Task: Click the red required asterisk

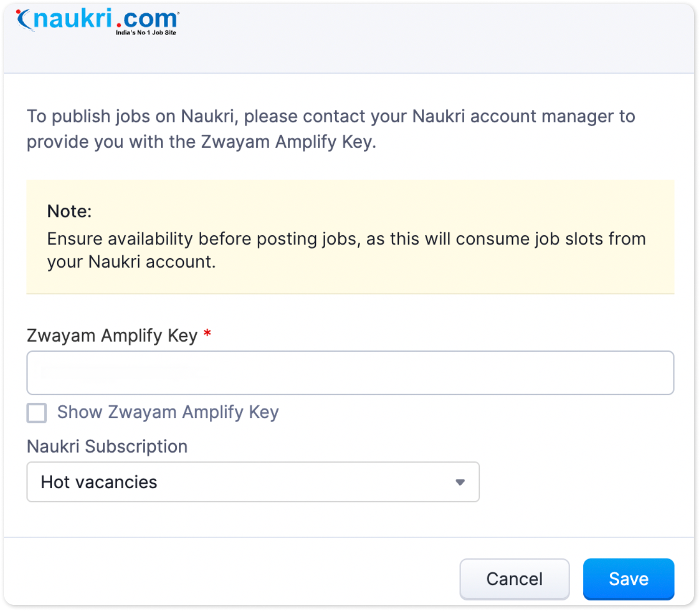Action: point(207,334)
